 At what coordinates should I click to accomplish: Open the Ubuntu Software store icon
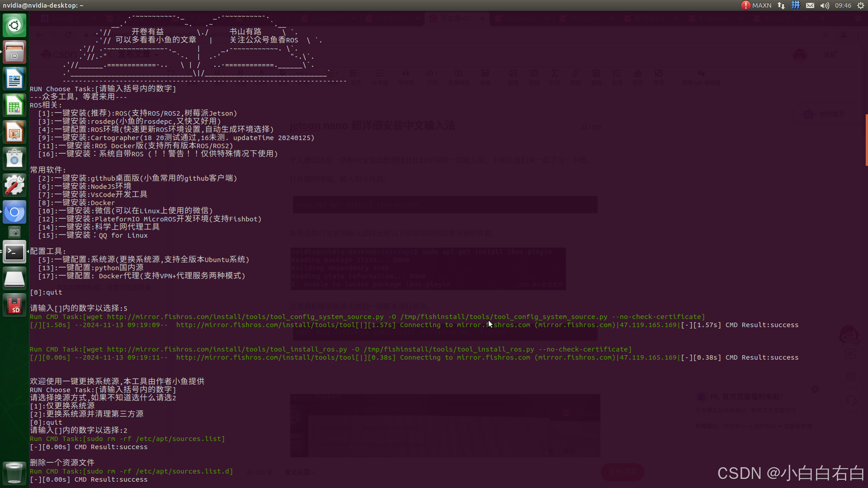point(14,159)
